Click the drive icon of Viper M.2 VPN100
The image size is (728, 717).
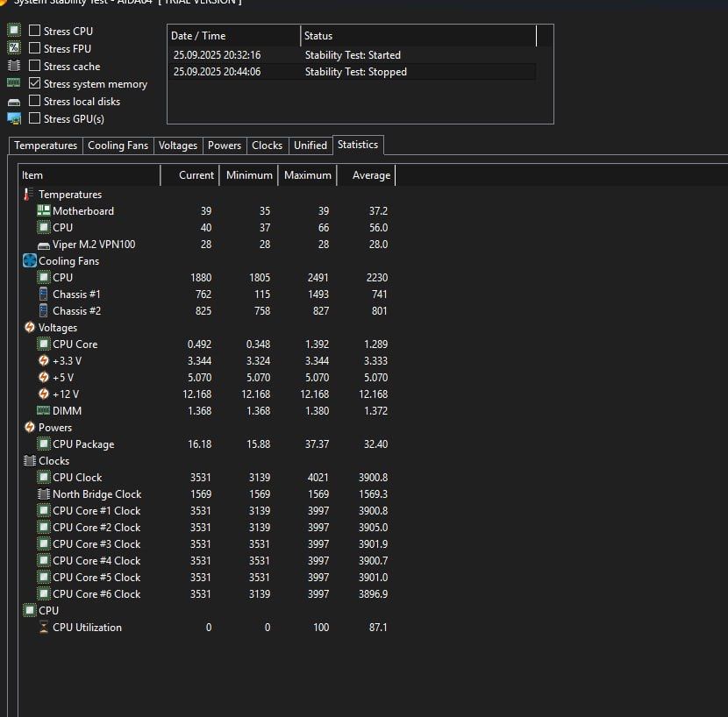pos(44,245)
